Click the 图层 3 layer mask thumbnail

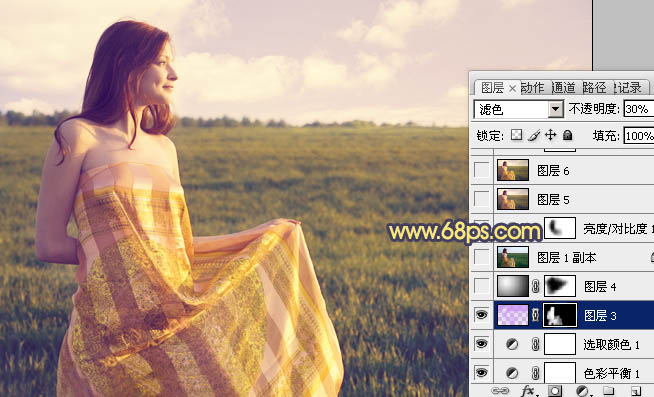tap(560, 315)
